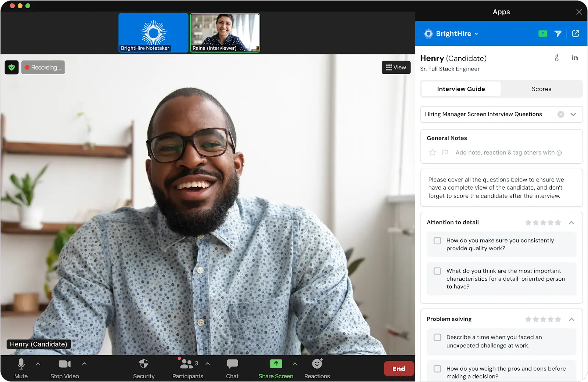This screenshot has width=588, height=382.
Task: Click the General Notes input field
Action: pos(508,152)
